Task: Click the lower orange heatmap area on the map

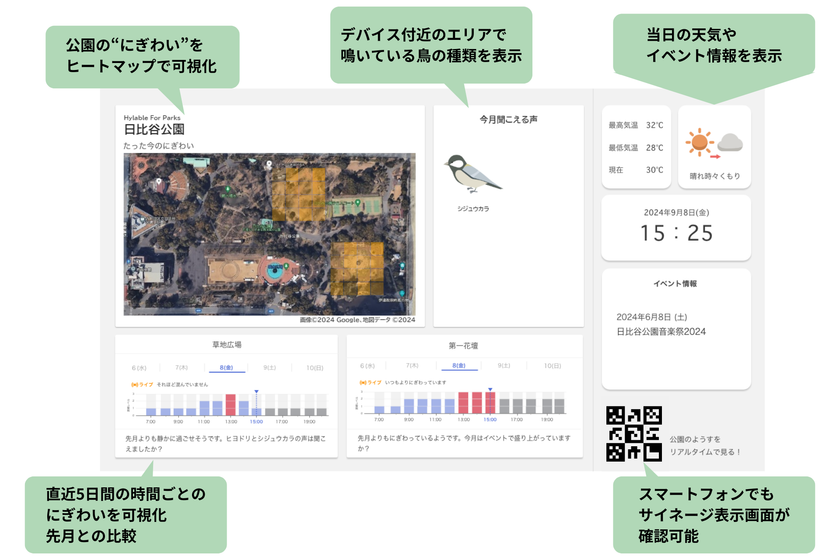Action: point(357,268)
